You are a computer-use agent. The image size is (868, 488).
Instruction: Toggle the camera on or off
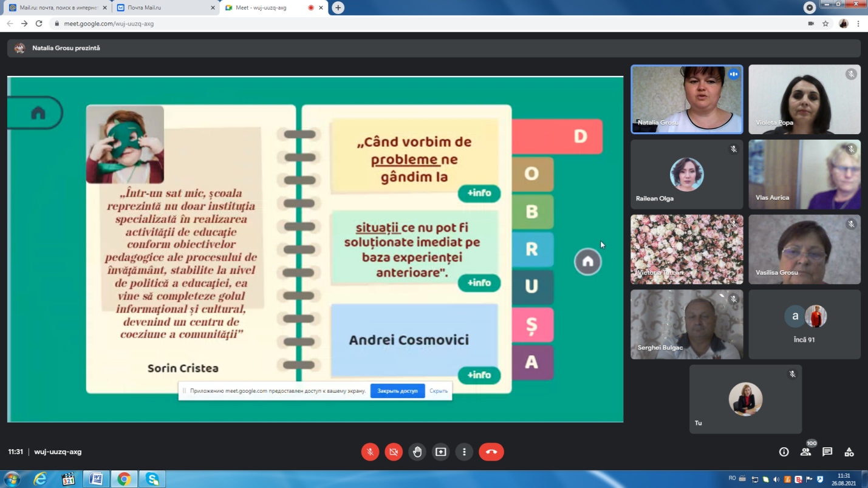pyautogui.click(x=394, y=452)
